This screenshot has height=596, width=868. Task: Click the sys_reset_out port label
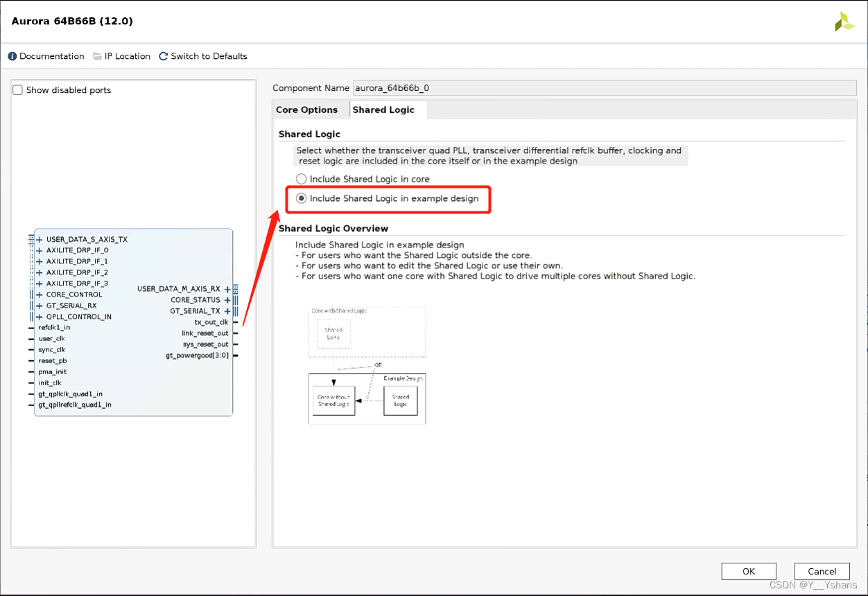206,344
